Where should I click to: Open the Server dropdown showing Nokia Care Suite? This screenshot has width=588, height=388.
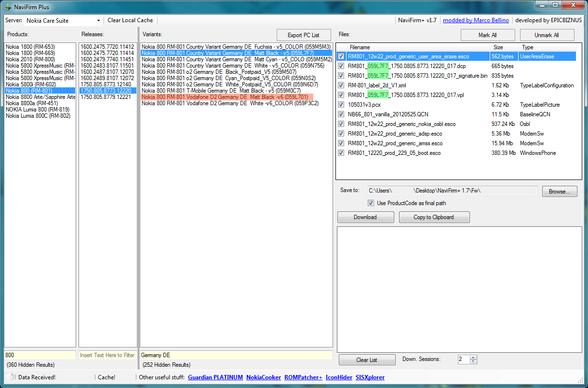pos(63,20)
